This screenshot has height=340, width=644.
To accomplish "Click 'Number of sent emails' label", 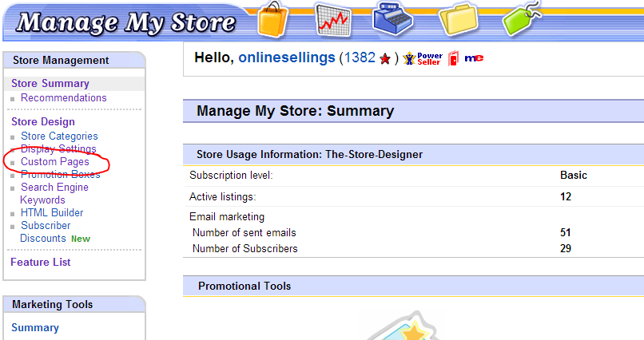I will pyautogui.click(x=244, y=232).
